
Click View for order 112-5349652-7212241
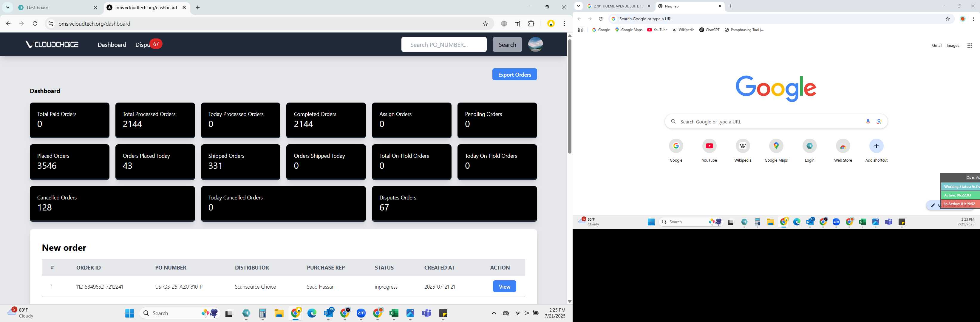[x=504, y=286]
